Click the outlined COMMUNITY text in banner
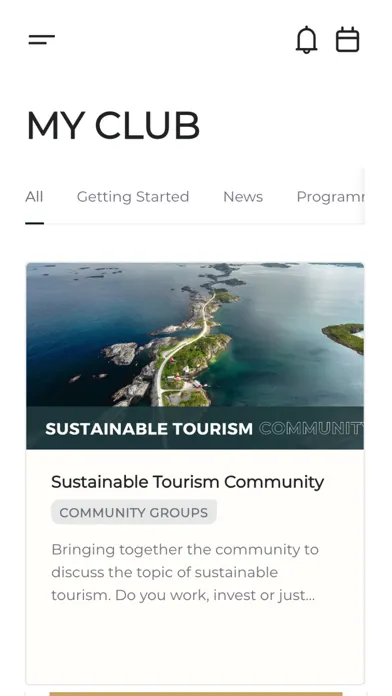The height and width of the screenshot is (696, 392). (311, 429)
